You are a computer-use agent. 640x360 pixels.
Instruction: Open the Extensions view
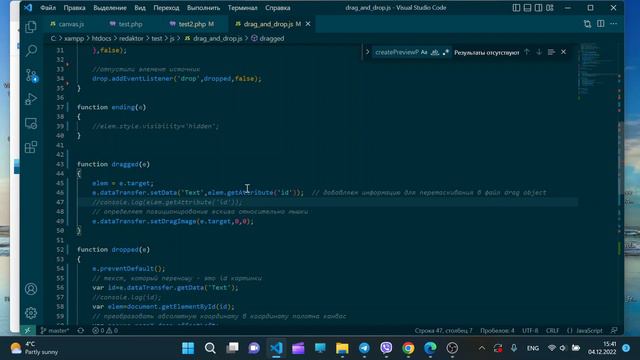31,147
